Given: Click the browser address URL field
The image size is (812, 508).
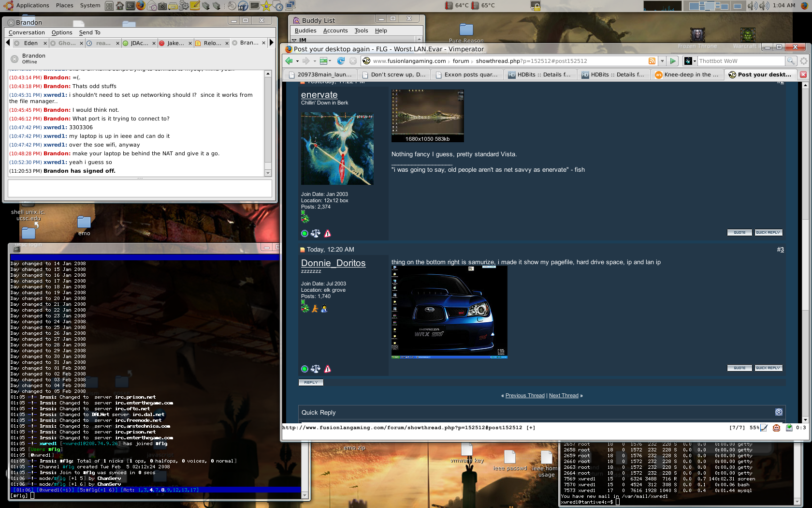Looking at the screenshot, I should click(509, 61).
